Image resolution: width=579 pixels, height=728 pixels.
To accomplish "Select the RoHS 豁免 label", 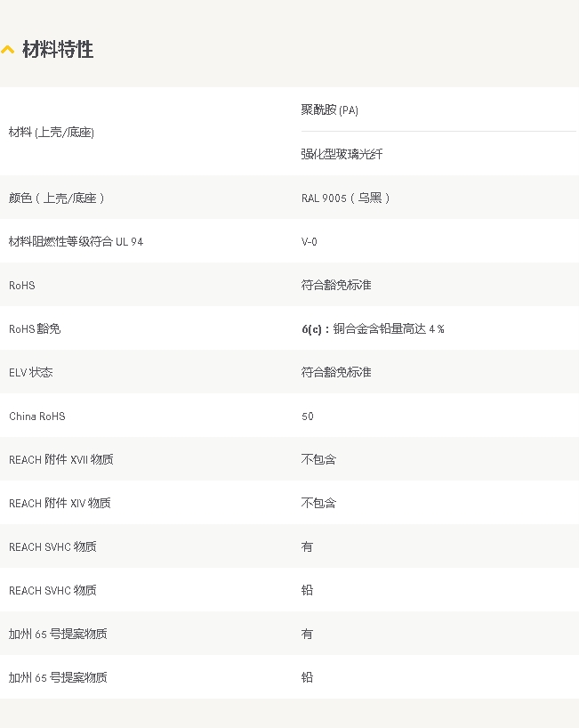I will (35, 328).
